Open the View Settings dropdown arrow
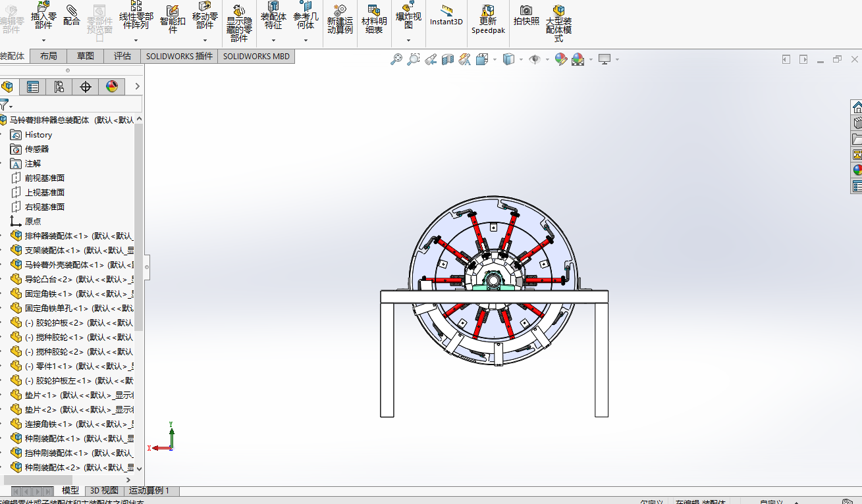 [x=617, y=59]
